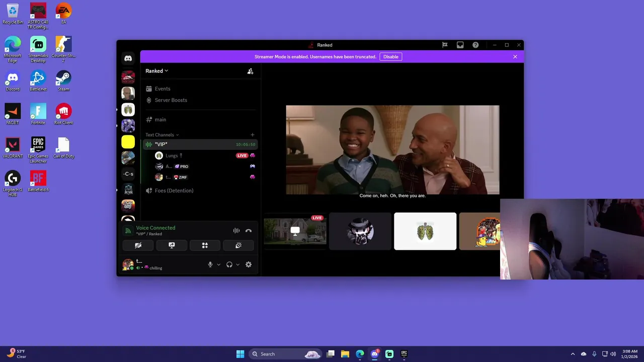Click the Voice Connected text

click(x=155, y=228)
